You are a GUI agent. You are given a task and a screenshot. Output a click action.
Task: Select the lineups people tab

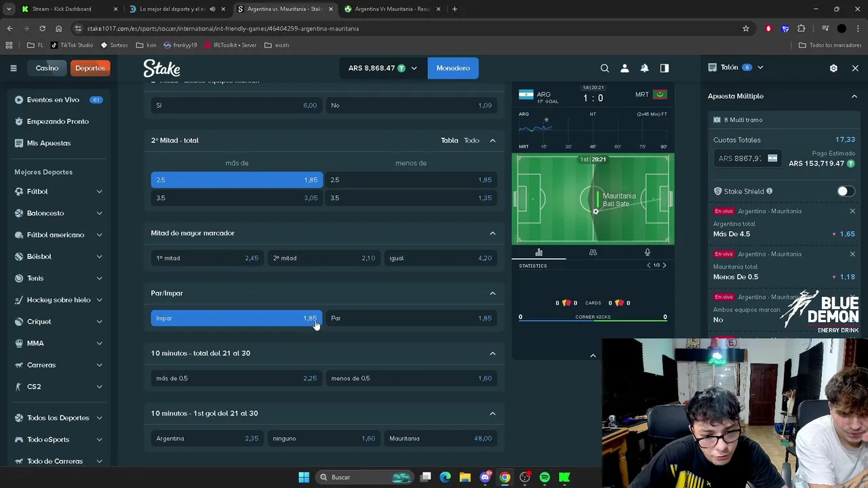(x=593, y=252)
